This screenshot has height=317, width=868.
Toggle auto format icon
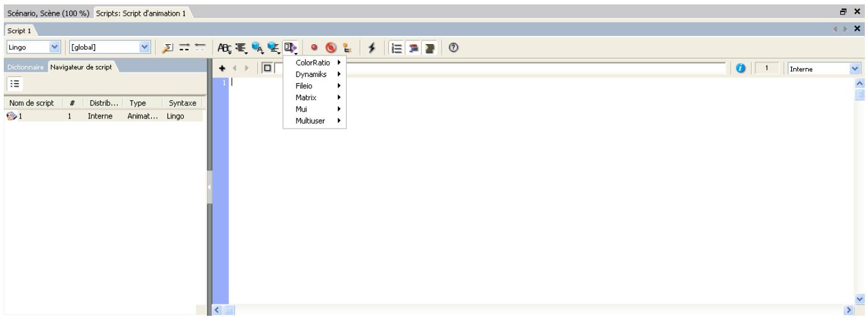pyautogui.click(x=430, y=47)
